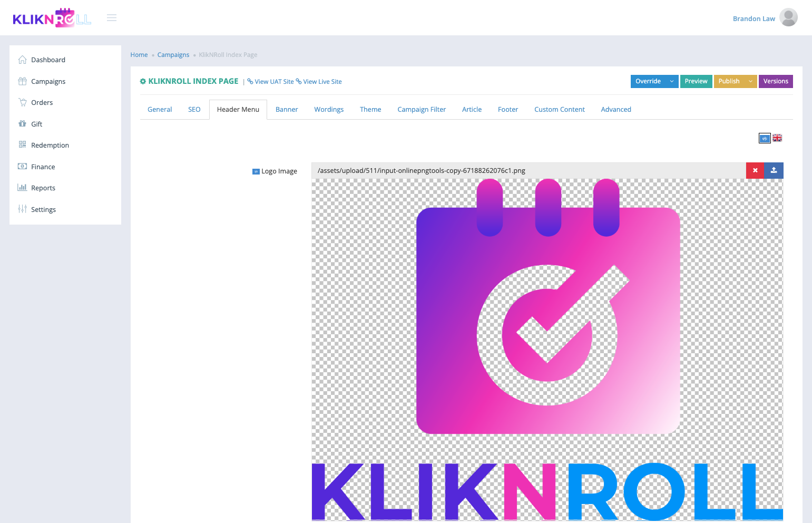Open the SEO tab
The image size is (812, 523).
[194, 110]
